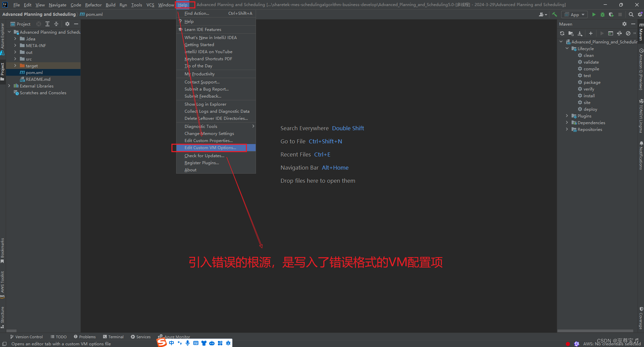Hide the Project tool window
Image resolution: width=644 pixels, height=347 pixels.
(76, 24)
